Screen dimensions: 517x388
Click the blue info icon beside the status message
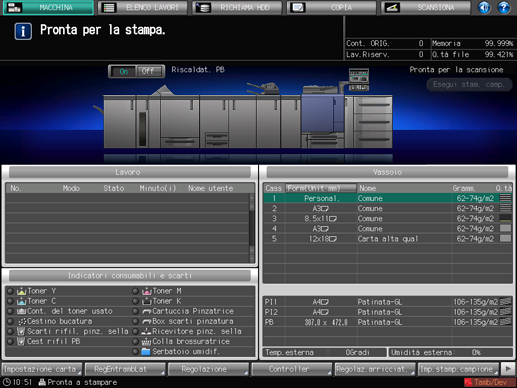coord(23,31)
